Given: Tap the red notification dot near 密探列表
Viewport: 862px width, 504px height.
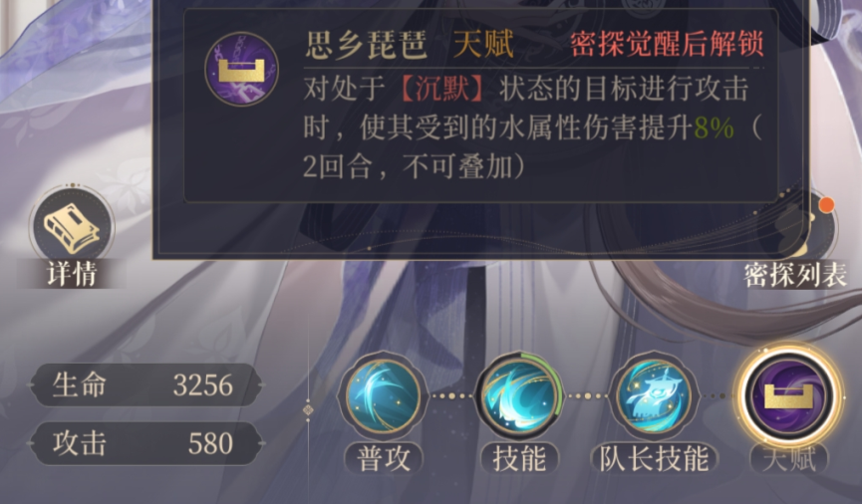Looking at the screenshot, I should pos(826,205).
